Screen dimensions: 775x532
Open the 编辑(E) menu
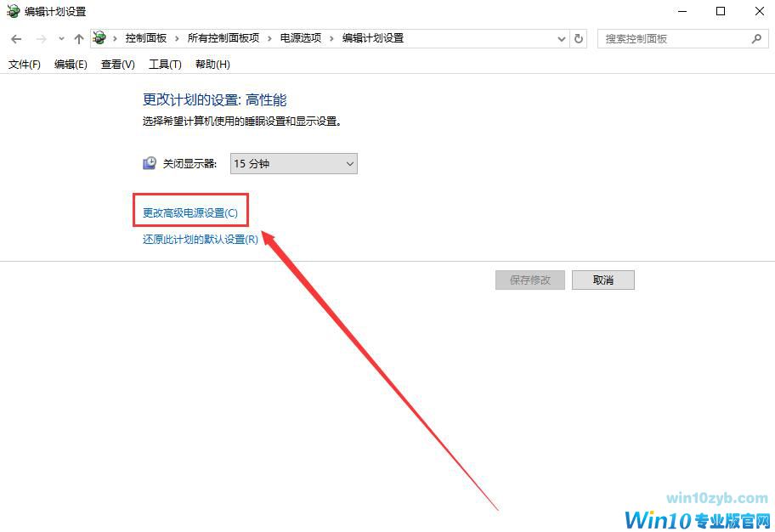point(71,65)
